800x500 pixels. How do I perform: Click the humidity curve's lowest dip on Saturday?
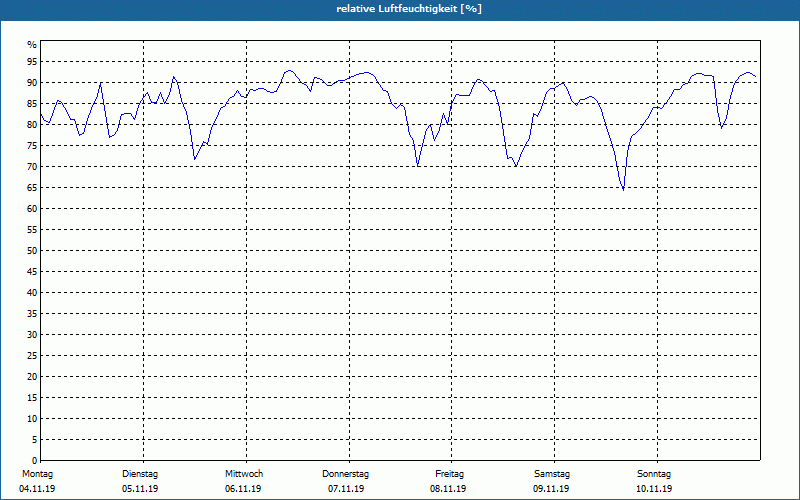623,190
